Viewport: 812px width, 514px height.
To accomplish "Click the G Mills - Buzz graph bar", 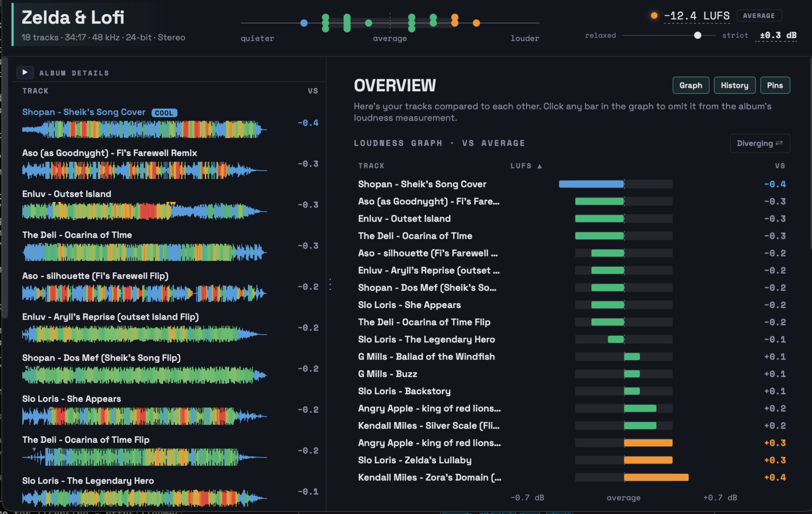I will click(x=632, y=374).
